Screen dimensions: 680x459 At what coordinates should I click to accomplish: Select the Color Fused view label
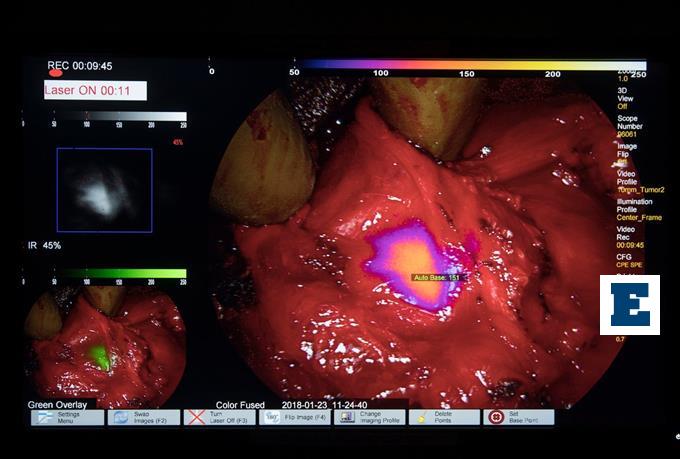pos(240,405)
